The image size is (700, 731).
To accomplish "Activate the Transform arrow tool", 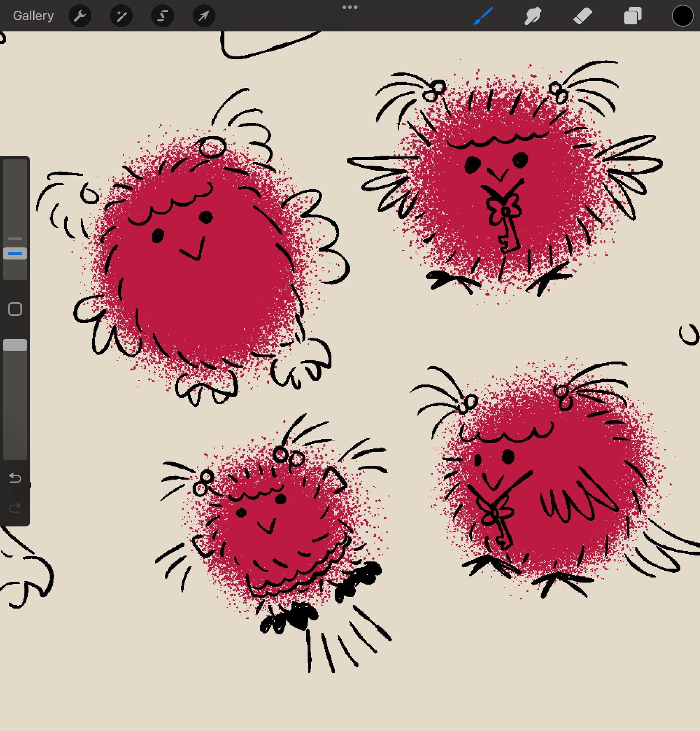I will pos(203,16).
